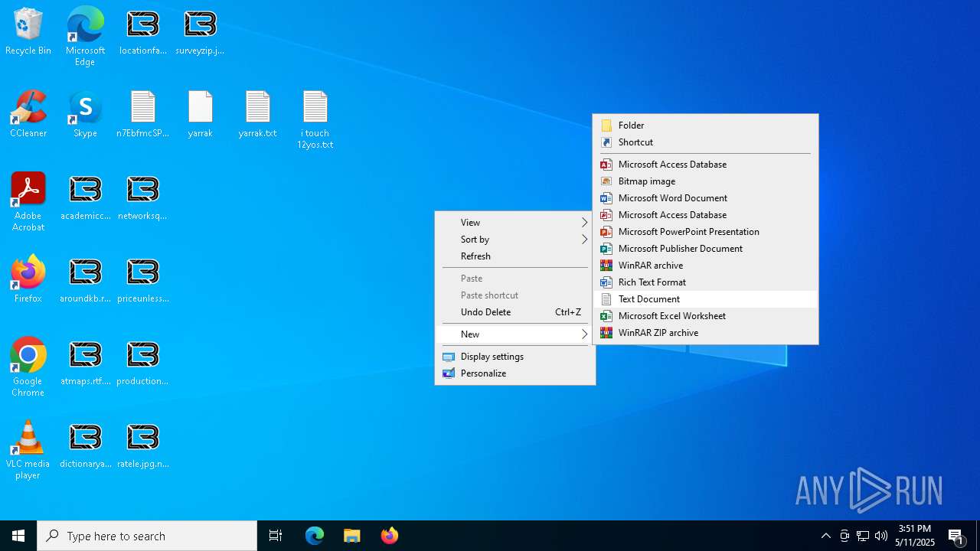This screenshot has width=980, height=551.
Task: Select the networksq... file on the desktop
Action: [x=142, y=197]
